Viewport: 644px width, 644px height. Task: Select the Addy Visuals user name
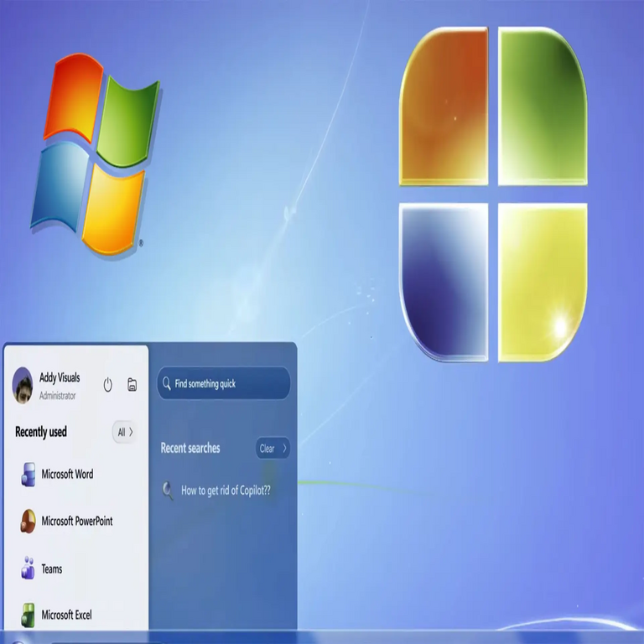[x=60, y=377]
